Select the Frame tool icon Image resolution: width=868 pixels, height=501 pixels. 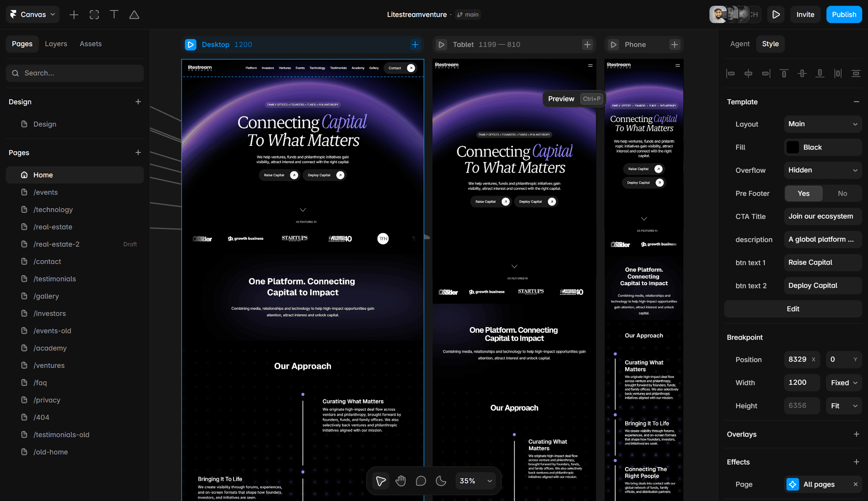coord(94,15)
